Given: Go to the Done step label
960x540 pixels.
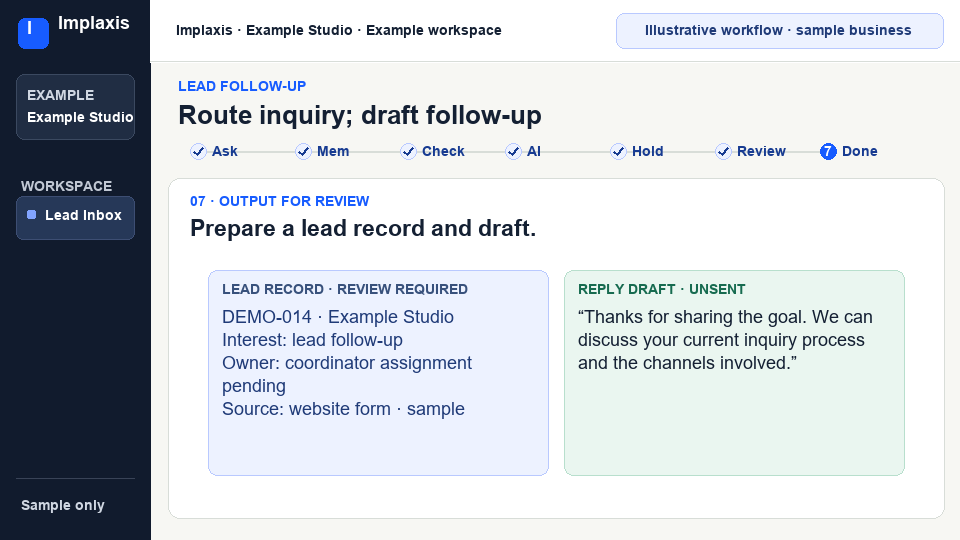Looking at the screenshot, I should tap(860, 151).
